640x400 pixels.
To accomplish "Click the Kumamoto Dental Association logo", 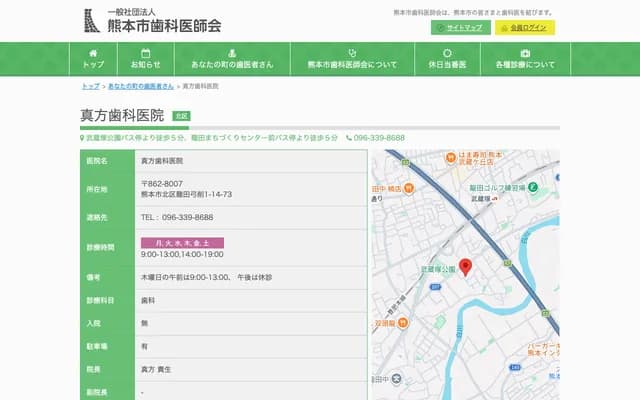I will point(152,20).
